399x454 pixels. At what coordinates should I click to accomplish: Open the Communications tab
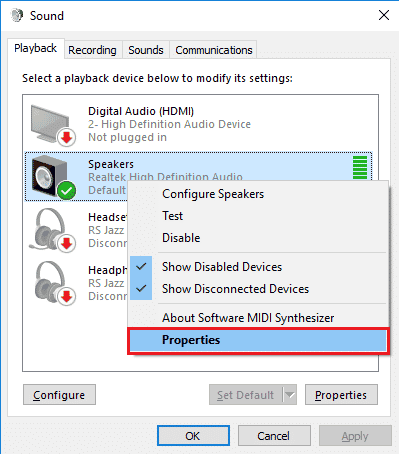(214, 50)
